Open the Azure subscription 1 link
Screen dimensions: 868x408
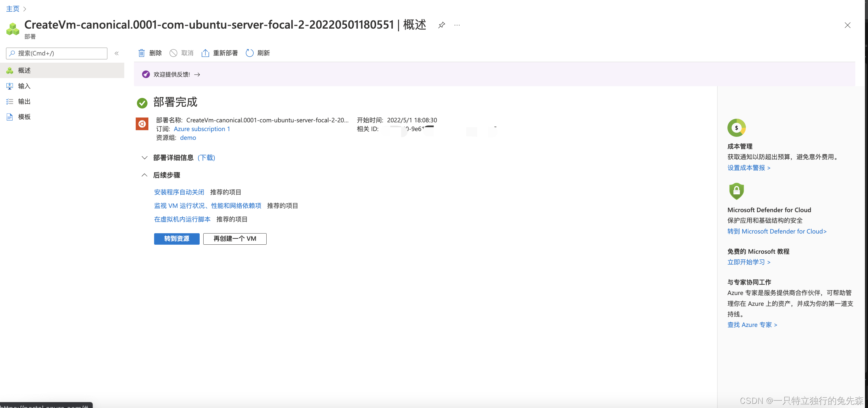click(x=201, y=129)
